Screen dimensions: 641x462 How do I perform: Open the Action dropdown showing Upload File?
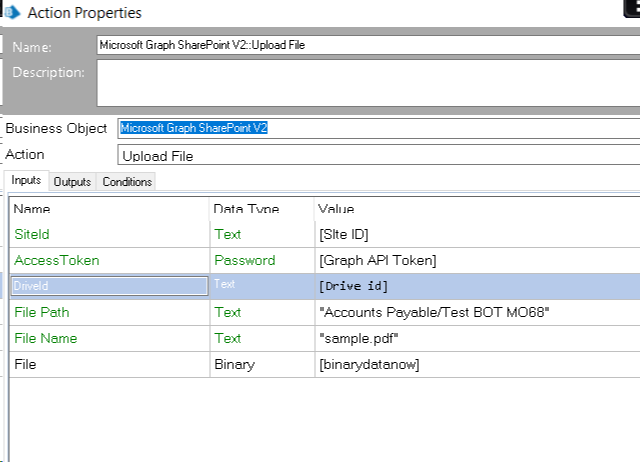tap(378, 156)
